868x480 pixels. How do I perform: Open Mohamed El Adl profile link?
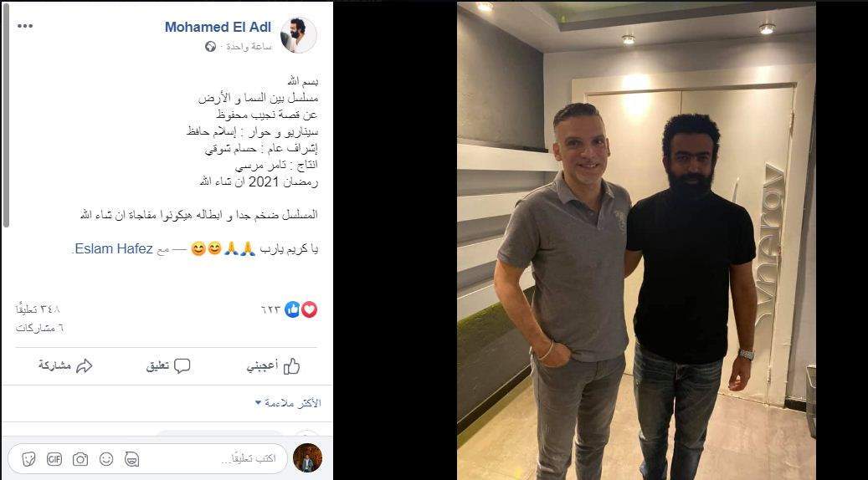pyautogui.click(x=218, y=27)
